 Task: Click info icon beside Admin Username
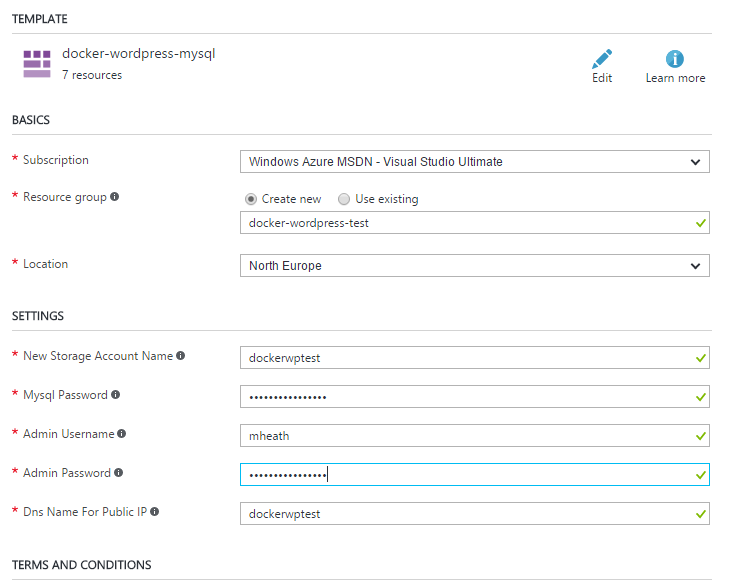pos(122,434)
